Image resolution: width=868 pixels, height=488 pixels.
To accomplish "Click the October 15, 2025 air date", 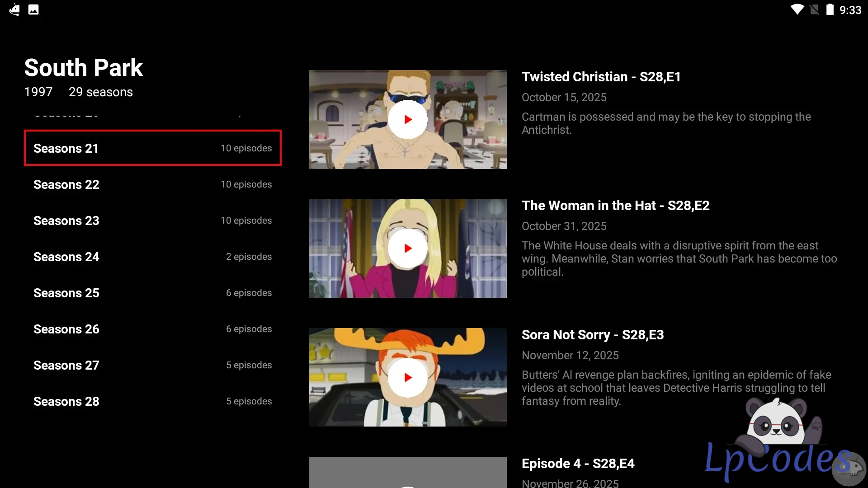I will (564, 97).
